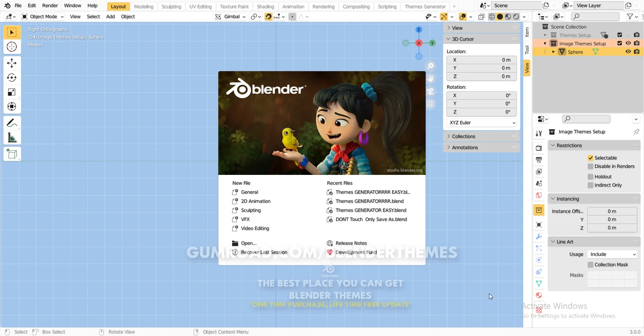This screenshot has height=336, width=644.
Task: Activate the Scale tool
Action: pyautogui.click(x=12, y=92)
